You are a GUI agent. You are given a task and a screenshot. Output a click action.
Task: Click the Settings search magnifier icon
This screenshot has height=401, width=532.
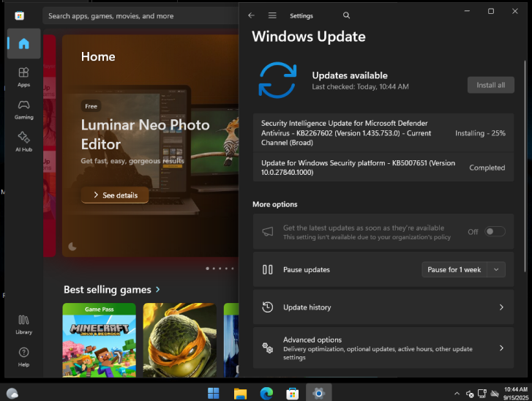[x=346, y=15]
